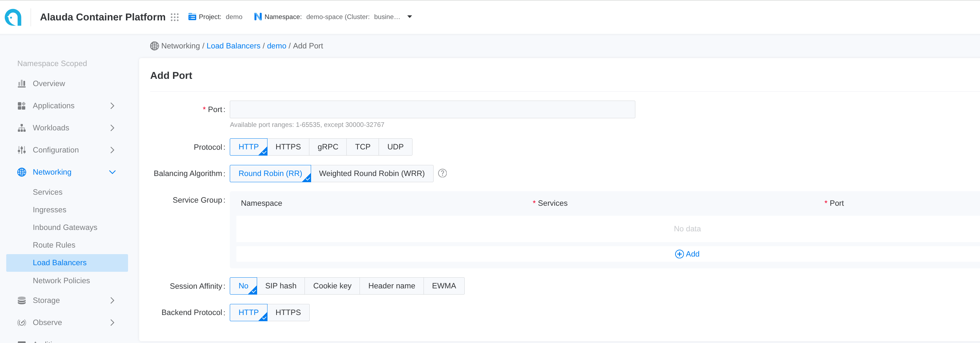This screenshot has width=980, height=343.
Task: Click Add to add a service group
Action: pos(687,254)
